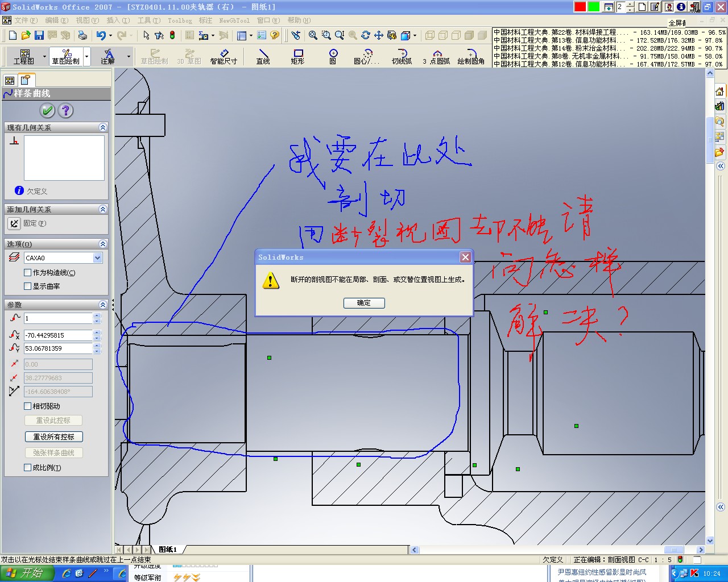Click the 帮助 menu

(299, 20)
